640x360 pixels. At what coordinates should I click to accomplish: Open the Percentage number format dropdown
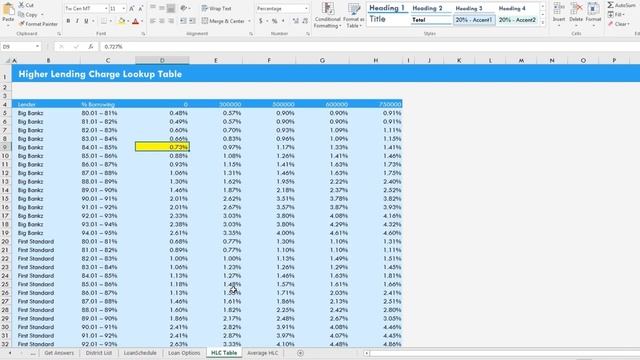(306, 9)
